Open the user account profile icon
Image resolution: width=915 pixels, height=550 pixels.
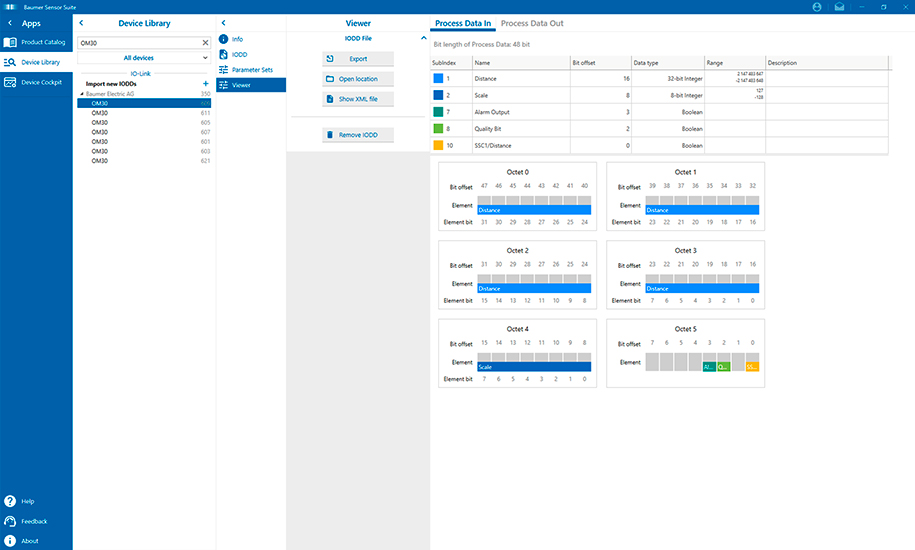click(818, 7)
